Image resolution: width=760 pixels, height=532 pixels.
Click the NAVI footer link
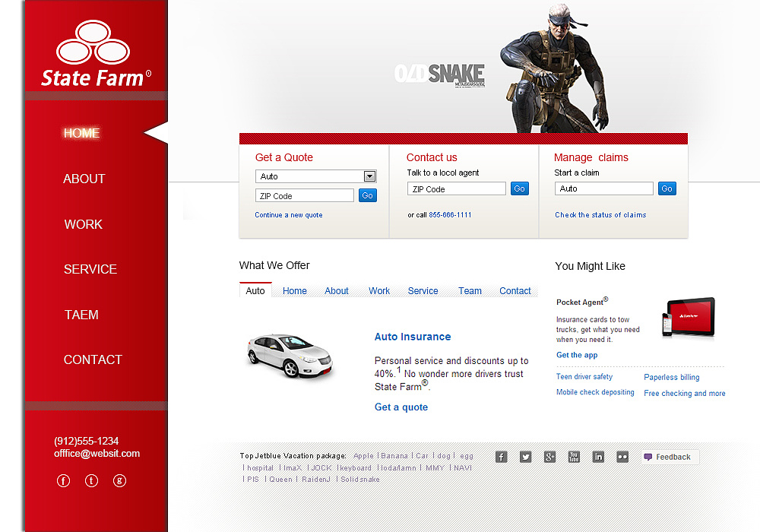point(463,467)
